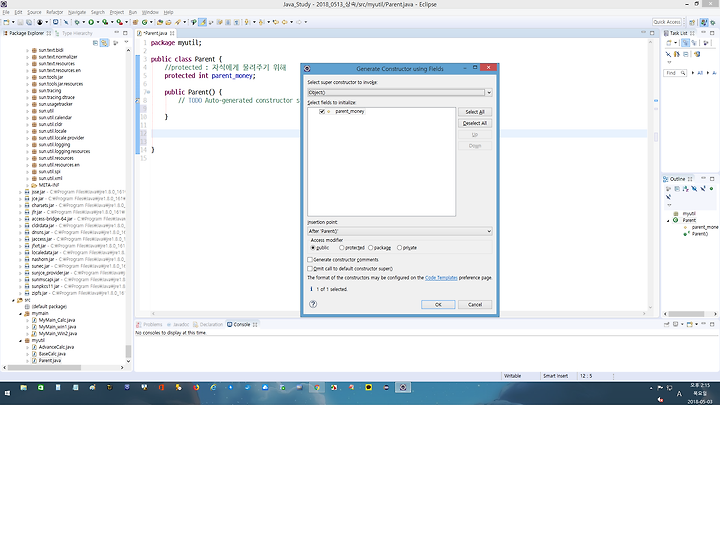Click the Find field in Task List
The image size is (720, 544).
(673, 73)
